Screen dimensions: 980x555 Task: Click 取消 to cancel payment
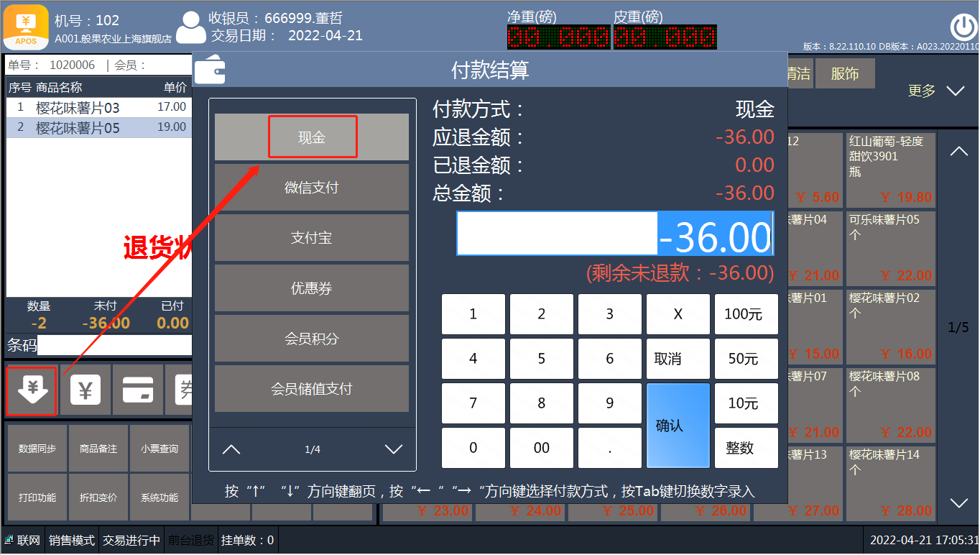tap(678, 359)
